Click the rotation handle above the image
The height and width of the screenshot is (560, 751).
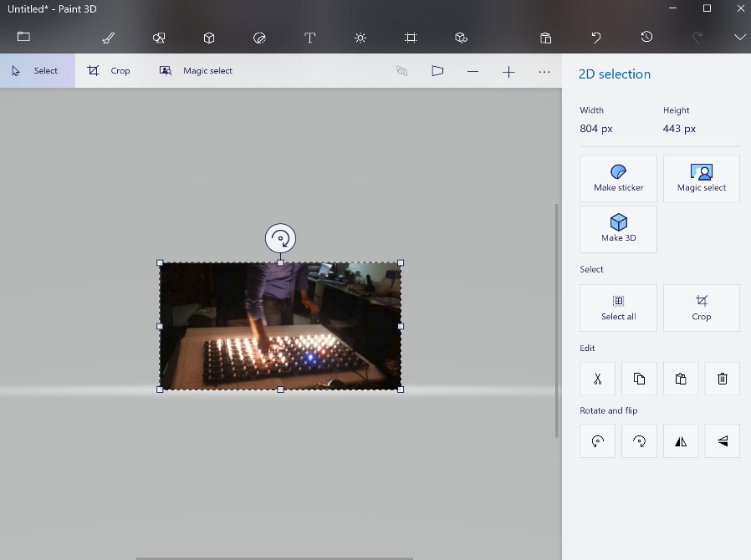pos(280,238)
